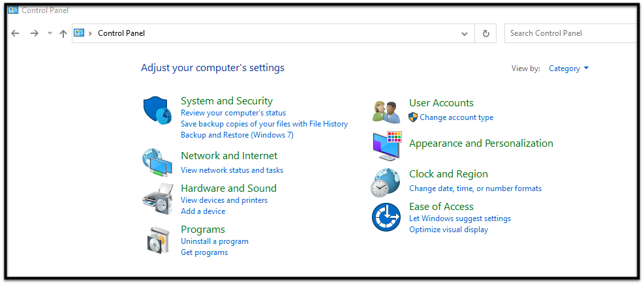Open the View by Category dropdown
Image resolution: width=644 pixels, height=285 pixels.
pyautogui.click(x=568, y=68)
